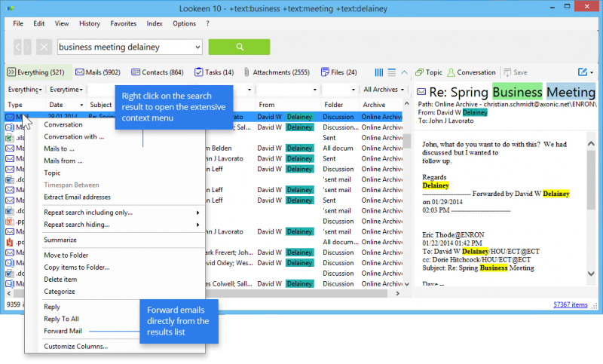Open the All Archives filter dropdown
603x364 pixels.
tap(384, 90)
